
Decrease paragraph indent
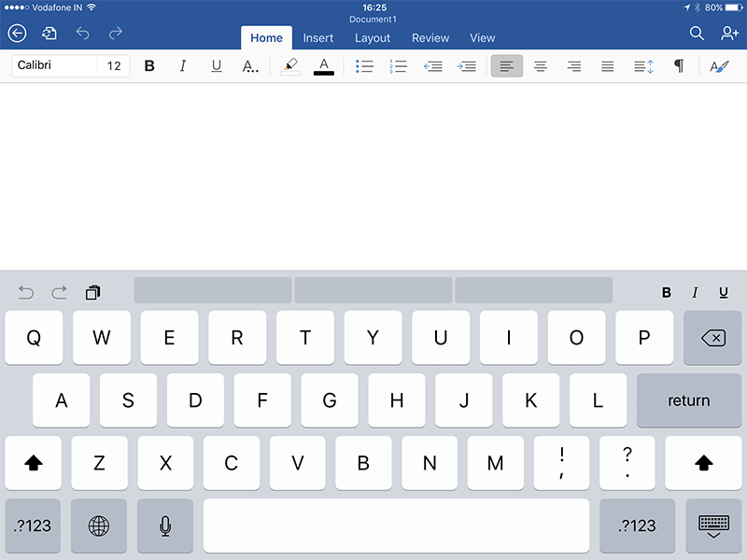(x=432, y=65)
